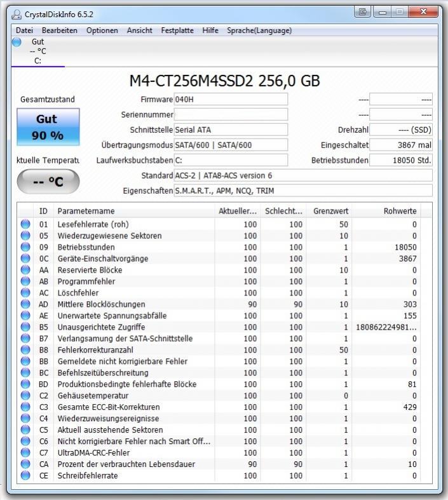
Task: Click status icon of Wiederzugewiesene Sektoren row
Action: 25,236
